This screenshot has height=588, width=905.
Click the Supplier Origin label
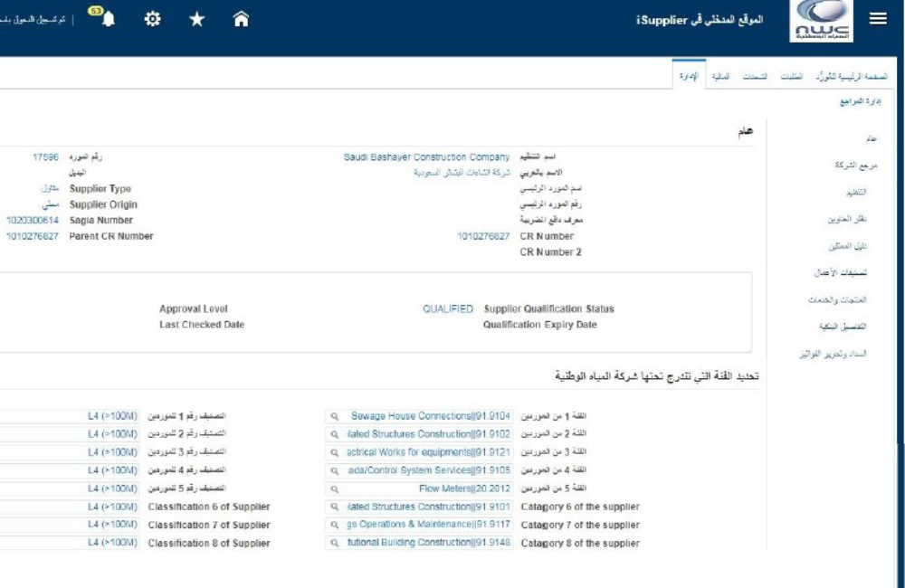point(103,204)
